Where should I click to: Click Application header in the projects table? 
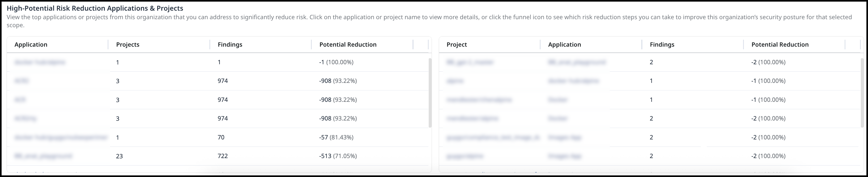[x=564, y=45]
